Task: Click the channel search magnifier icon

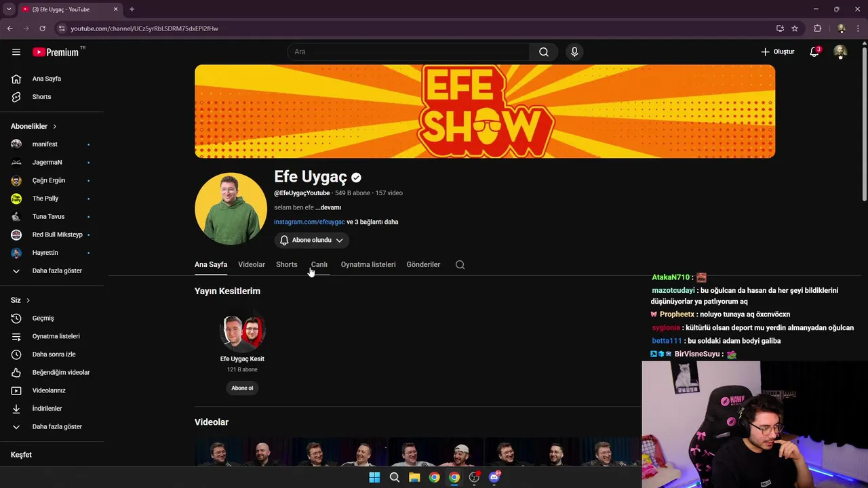Action: click(460, 265)
